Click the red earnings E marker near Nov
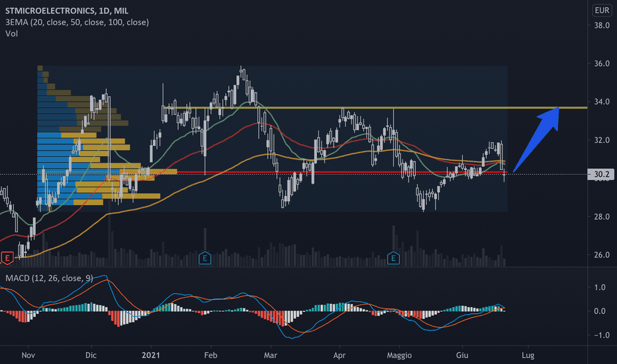 [x=7, y=258]
